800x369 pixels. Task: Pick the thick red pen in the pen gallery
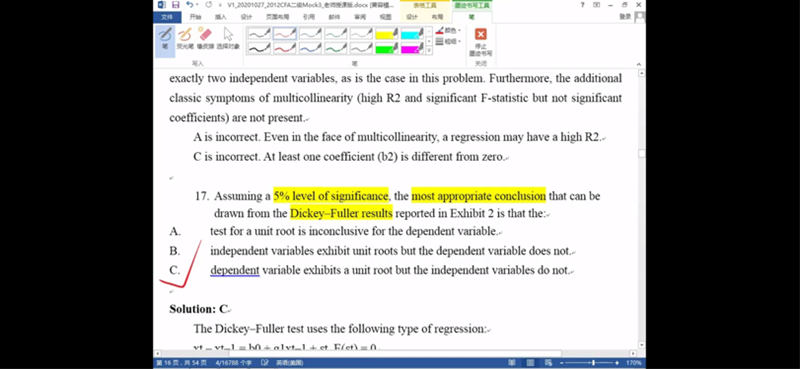click(x=285, y=48)
